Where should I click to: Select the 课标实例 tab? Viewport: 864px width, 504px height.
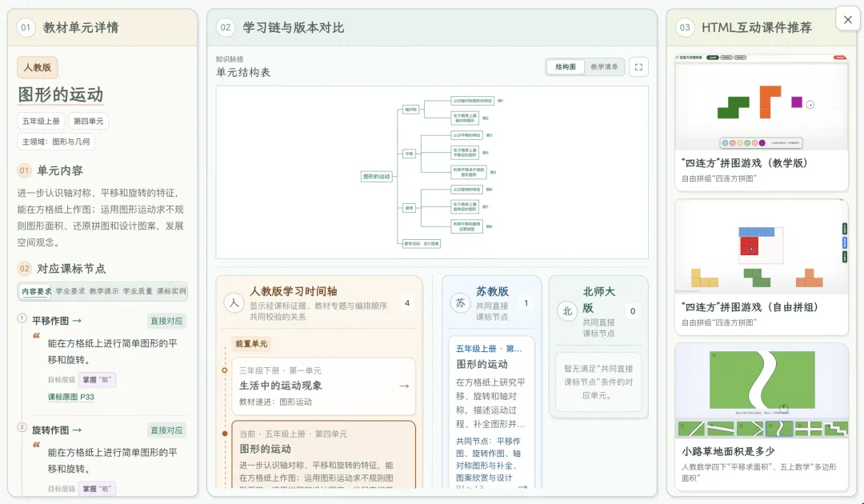click(x=171, y=291)
